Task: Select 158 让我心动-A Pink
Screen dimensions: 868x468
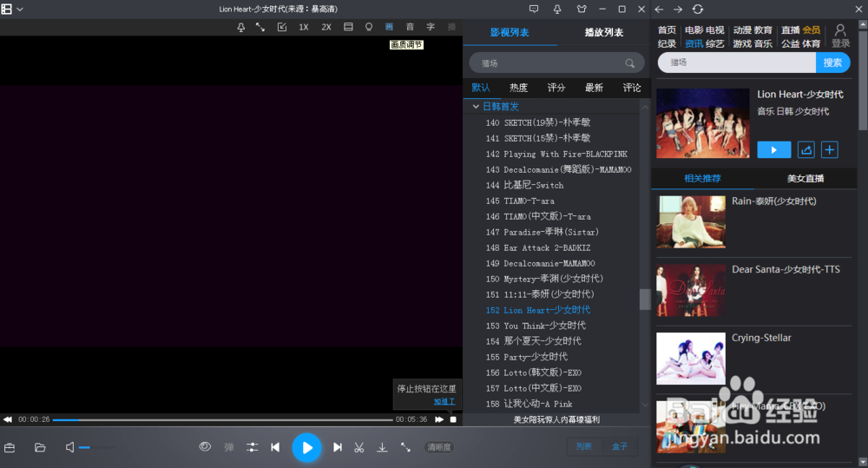Action: (529, 404)
